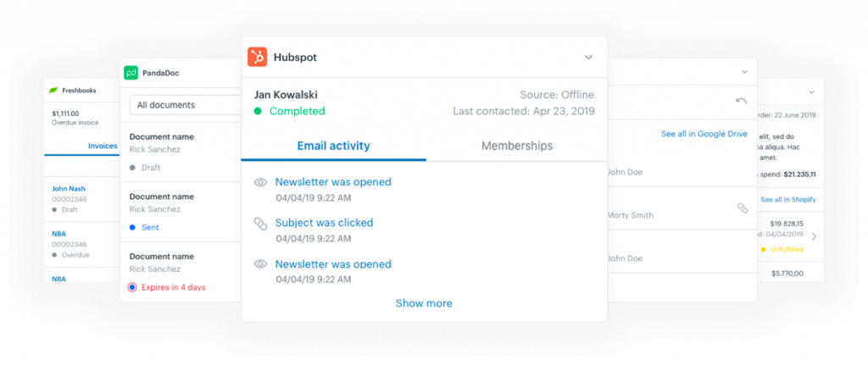Switch to the Memberships tab

(x=517, y=146)
